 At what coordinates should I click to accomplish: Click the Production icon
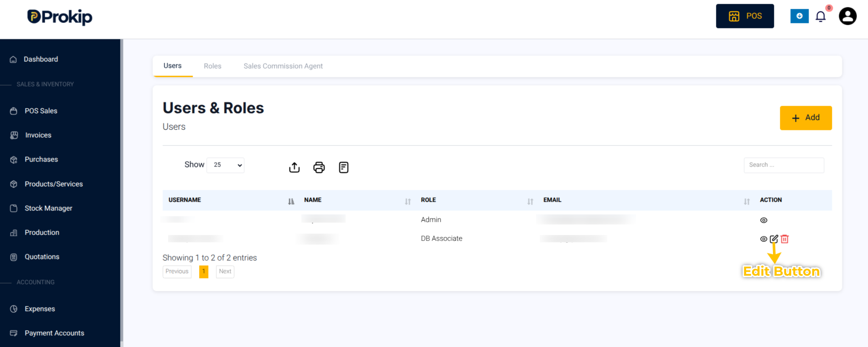coord(14,233)
